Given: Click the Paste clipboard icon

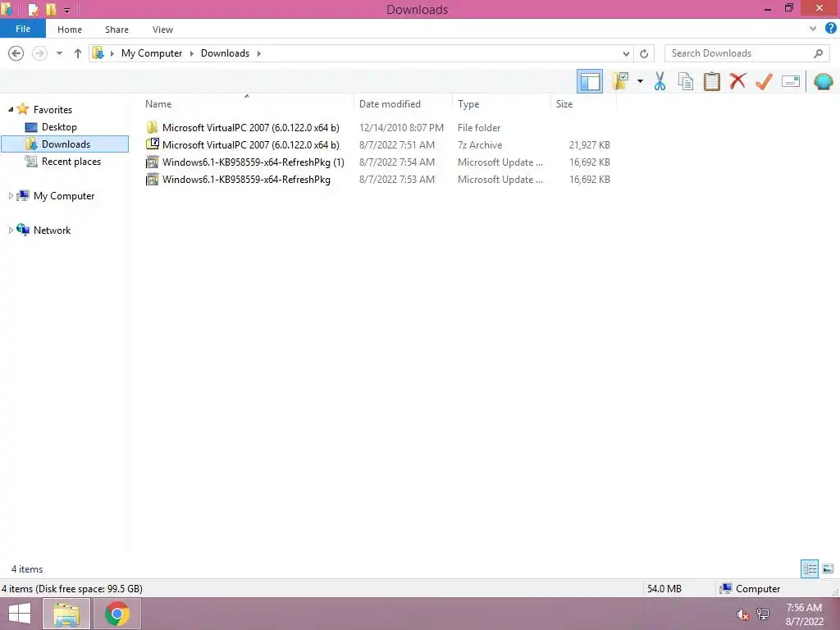Looking at the screenshot, I should tap(711, 81).
